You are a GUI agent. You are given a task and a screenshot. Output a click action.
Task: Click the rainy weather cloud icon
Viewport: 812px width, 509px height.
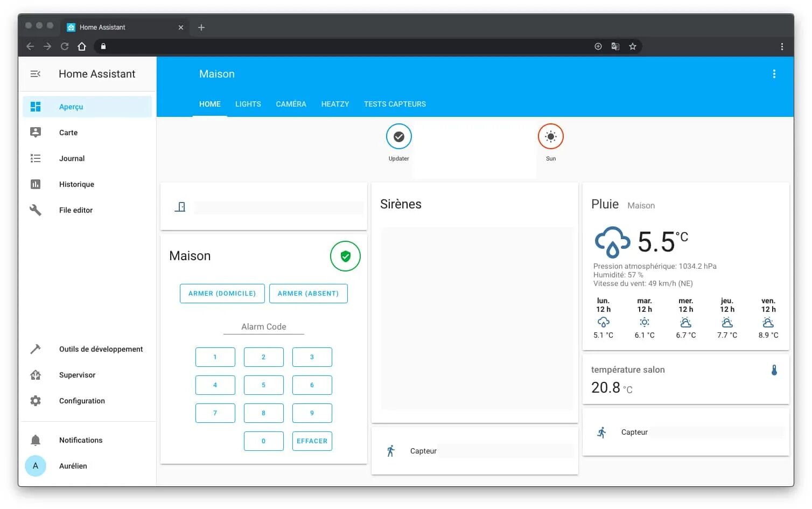[x=612, y=242]
